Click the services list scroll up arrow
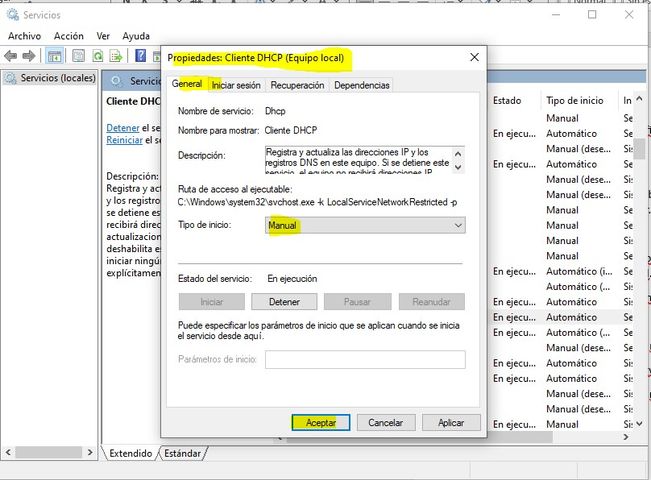This screenshot has height=480, width=651. (639, 99)
